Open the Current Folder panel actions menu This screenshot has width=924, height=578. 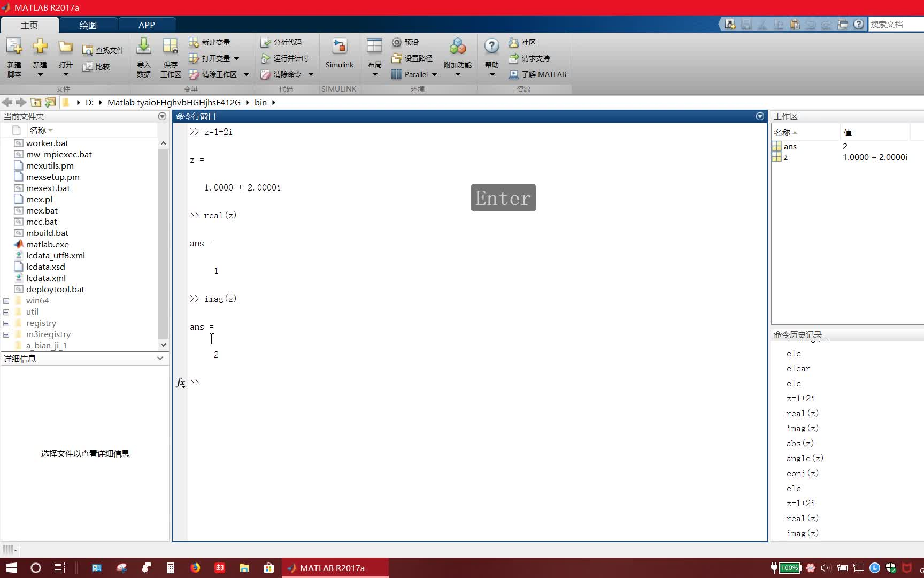[162, 116]
